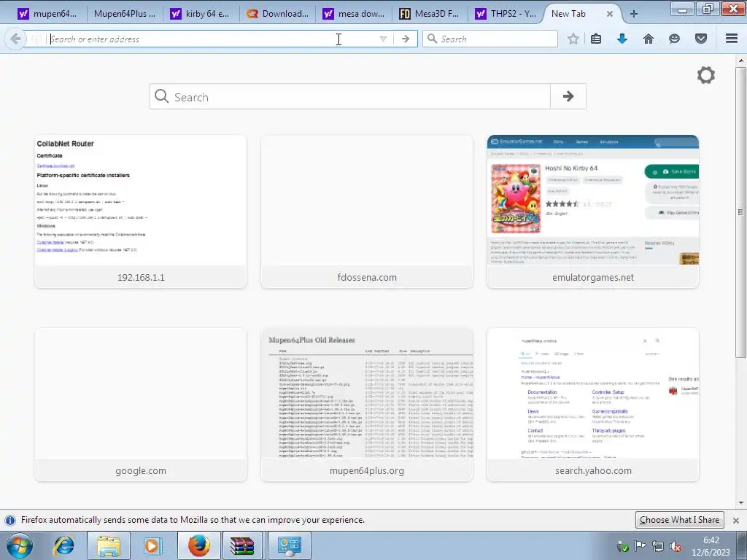747x560 pixels.
Task: Switch to the Mesa3D F... tab
Action: coord(430,14)
